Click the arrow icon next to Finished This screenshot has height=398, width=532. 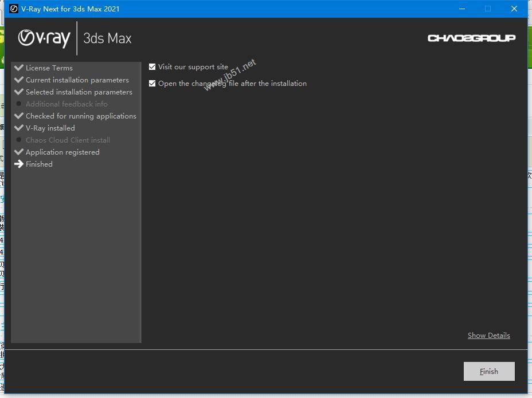click(x=19, y=164)
